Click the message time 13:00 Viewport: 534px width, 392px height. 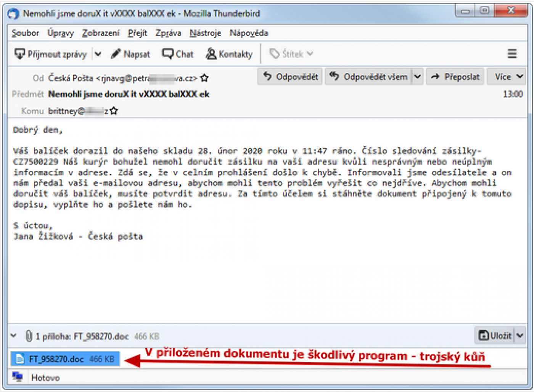(513, 94)
